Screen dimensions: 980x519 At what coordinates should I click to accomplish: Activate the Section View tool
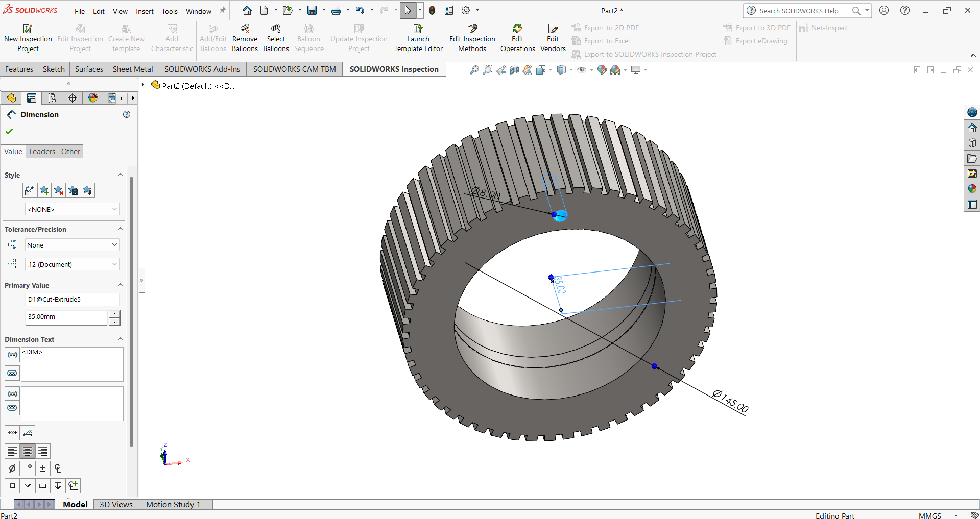(514, 70)
